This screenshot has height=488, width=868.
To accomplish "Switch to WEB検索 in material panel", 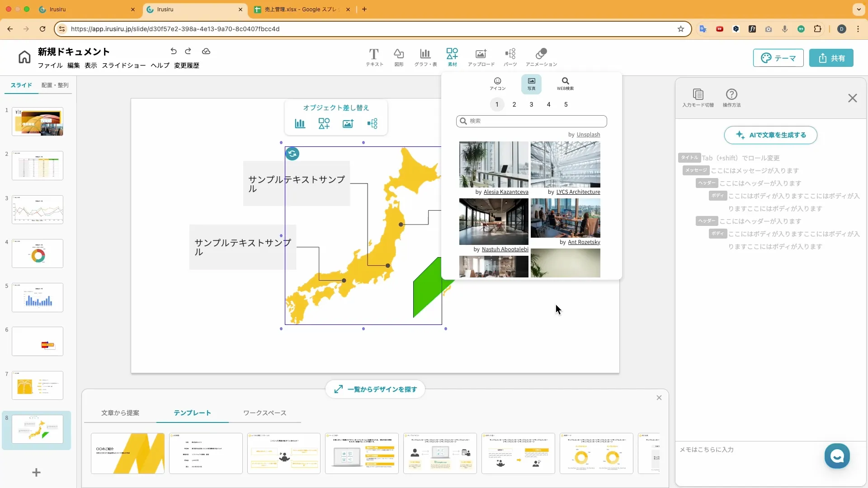I will [565, 84].
